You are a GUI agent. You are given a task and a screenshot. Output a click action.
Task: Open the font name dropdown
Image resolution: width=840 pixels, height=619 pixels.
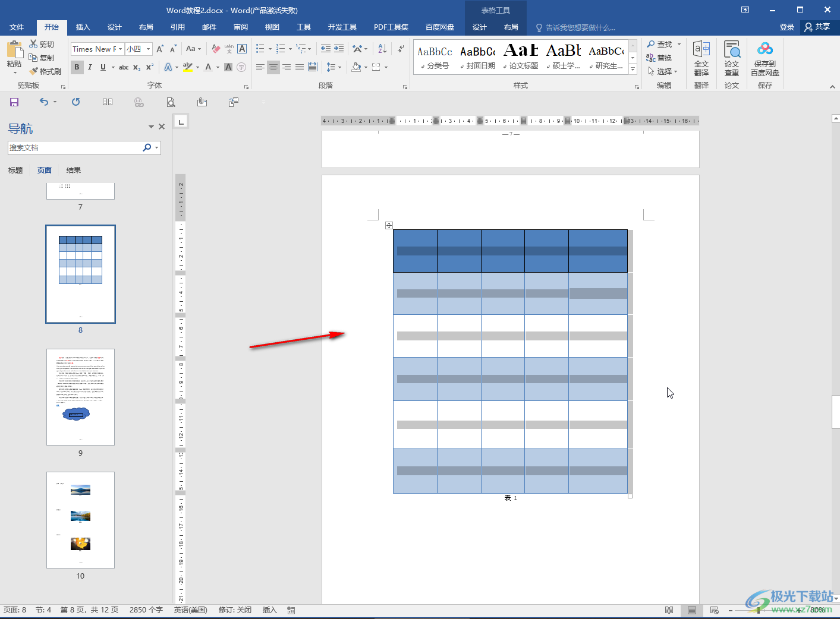pyautogui.click(x=121, y=49)
